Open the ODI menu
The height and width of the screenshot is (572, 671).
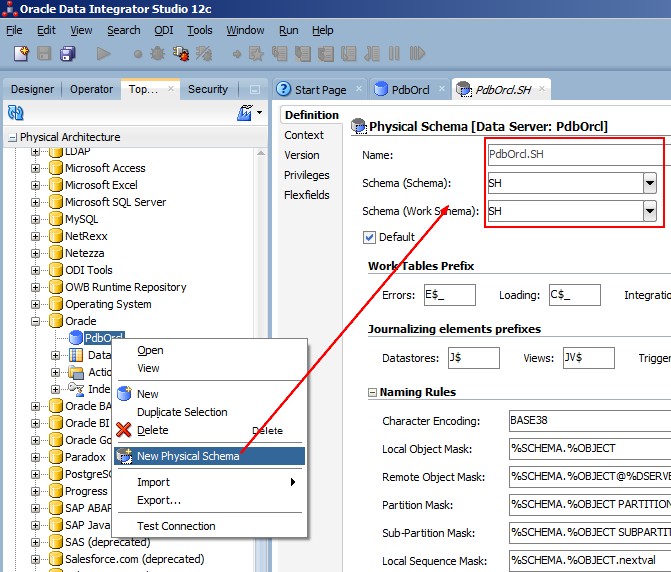[x=163, y=30]
